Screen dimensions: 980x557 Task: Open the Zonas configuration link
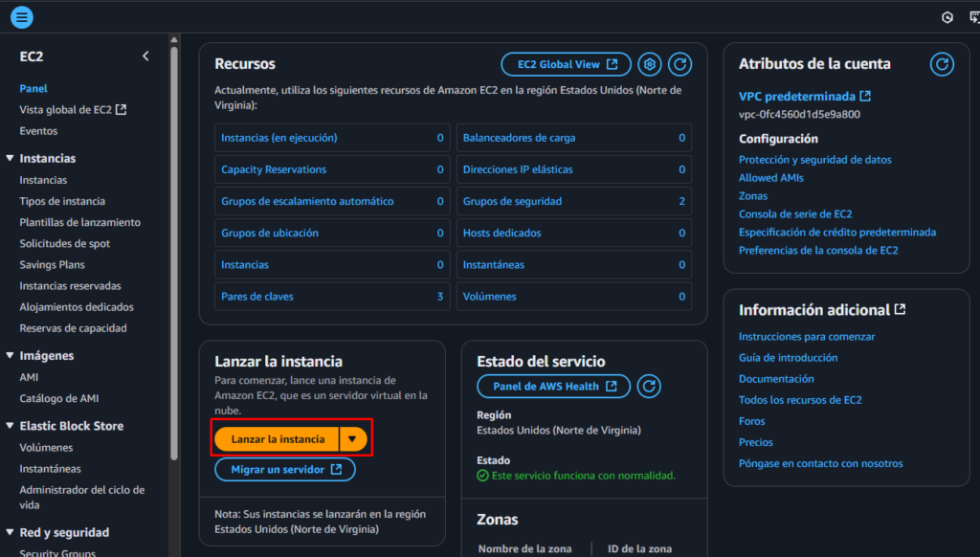[753, 196]
